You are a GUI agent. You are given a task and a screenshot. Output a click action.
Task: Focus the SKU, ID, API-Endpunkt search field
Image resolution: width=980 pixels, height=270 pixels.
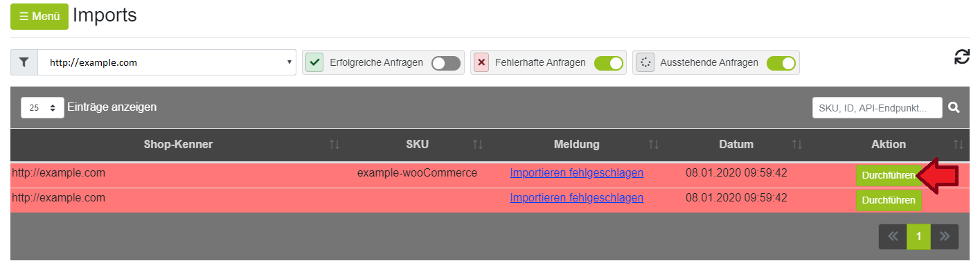[x=877, y=107]
